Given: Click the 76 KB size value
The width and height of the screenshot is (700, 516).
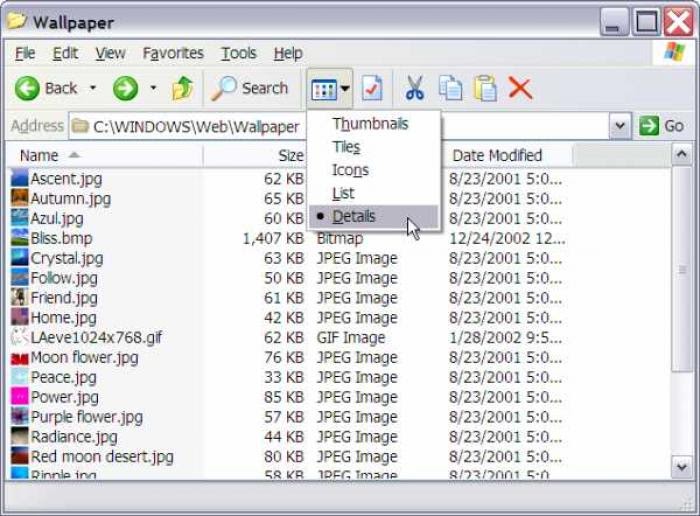Looking at the screenshot, I should (284, 357).
